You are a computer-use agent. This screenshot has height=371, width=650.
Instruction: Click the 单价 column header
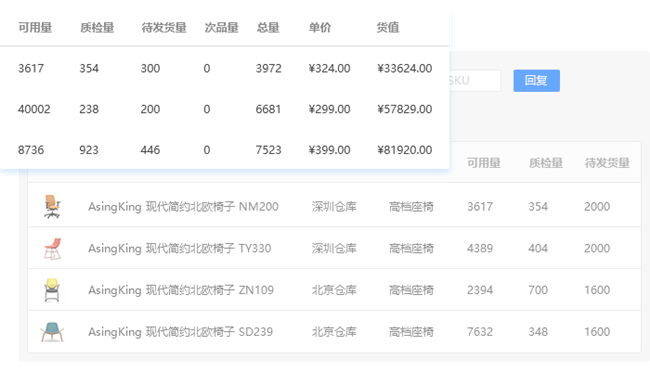[x=320, y=28]
